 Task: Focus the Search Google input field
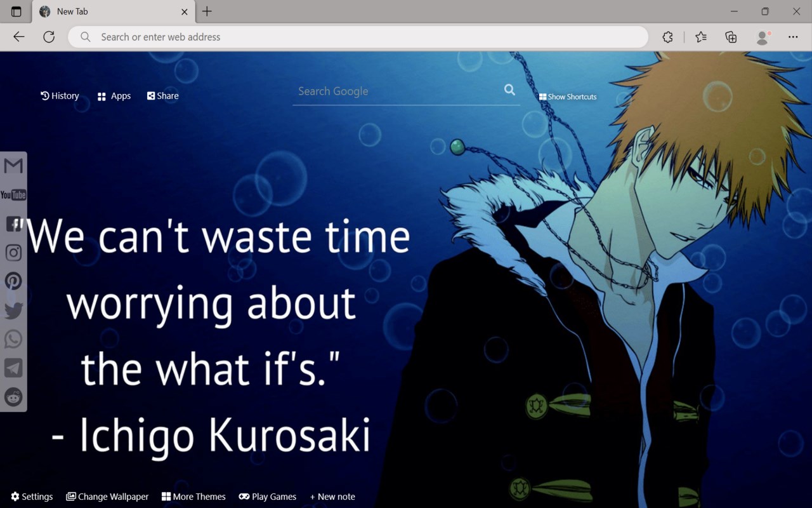point(397,91)
